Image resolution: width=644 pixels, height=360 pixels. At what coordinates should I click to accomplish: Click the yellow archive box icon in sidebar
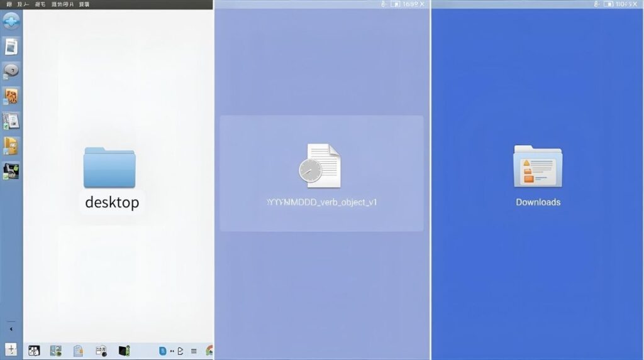[11, 146]
